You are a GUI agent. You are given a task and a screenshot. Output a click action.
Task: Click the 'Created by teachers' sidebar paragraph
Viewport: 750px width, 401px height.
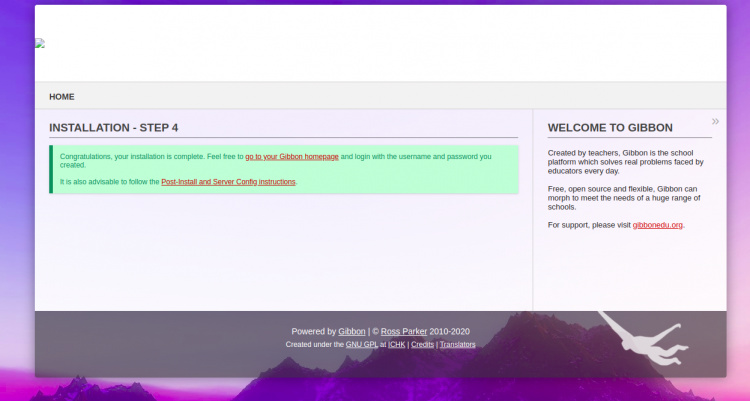[x=625, y=162]
